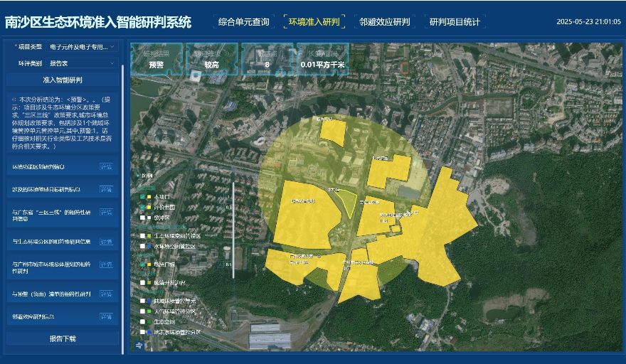Check the 生态环境空间管控区 layer checkbox
626x364 pixels.
click(x=142, y=235)
